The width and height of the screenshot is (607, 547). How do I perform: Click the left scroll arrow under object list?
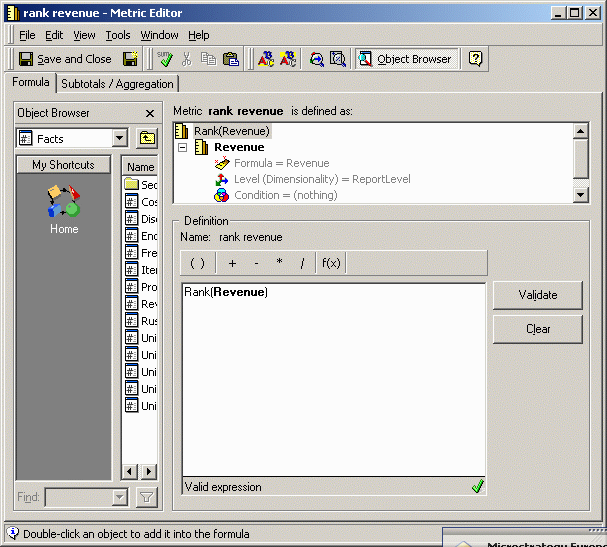(130, 472)
